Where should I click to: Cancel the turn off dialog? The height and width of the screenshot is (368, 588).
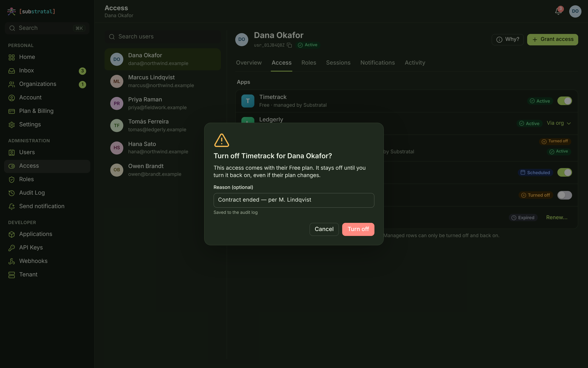[324, 229]
